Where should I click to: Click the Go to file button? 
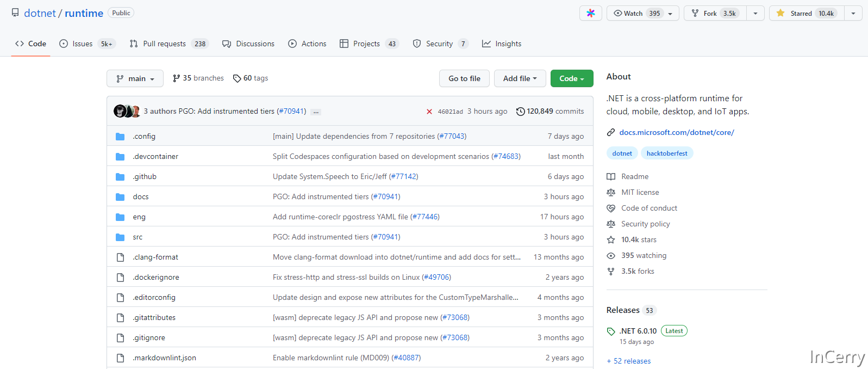click(464, 79)
